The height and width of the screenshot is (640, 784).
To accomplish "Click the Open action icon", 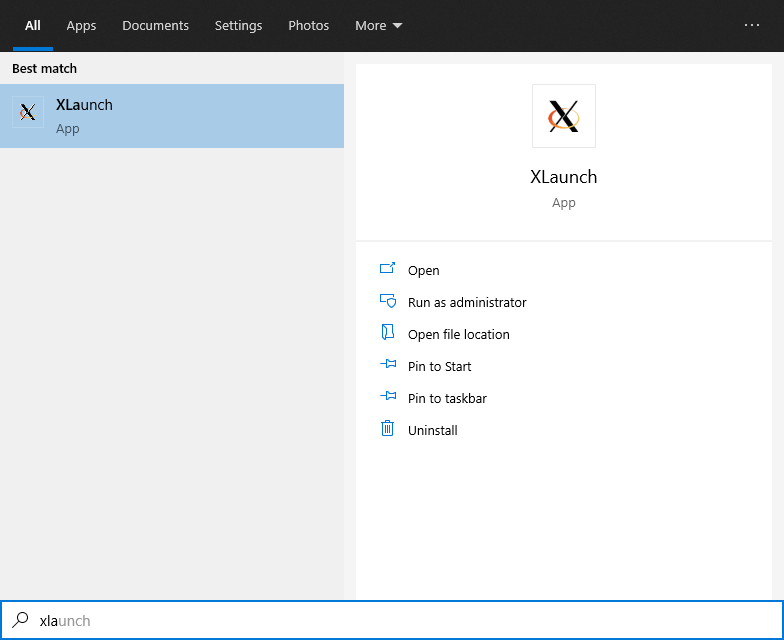I will point(388,268).
